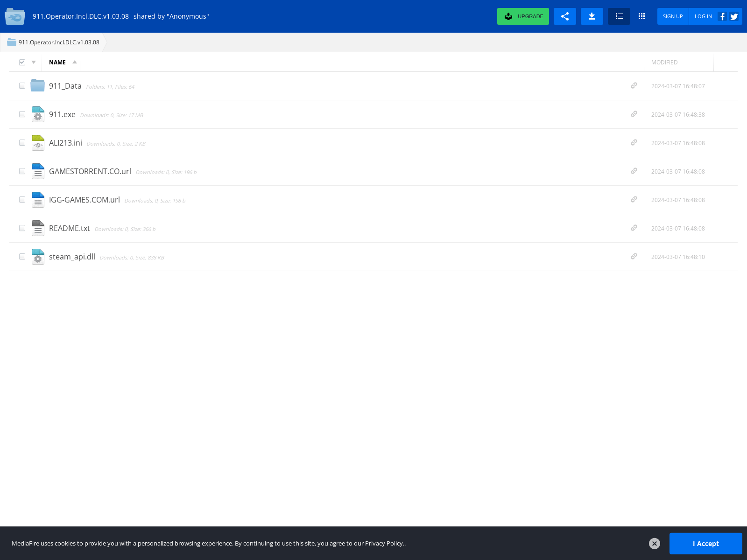Click the GAMESTORRENT.CO.url file icon
Screen dimensions: 747x560
[38, 171]
